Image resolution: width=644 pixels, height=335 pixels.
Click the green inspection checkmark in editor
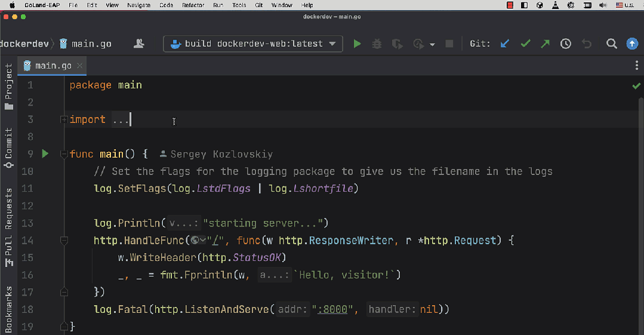tap(636, 86)
